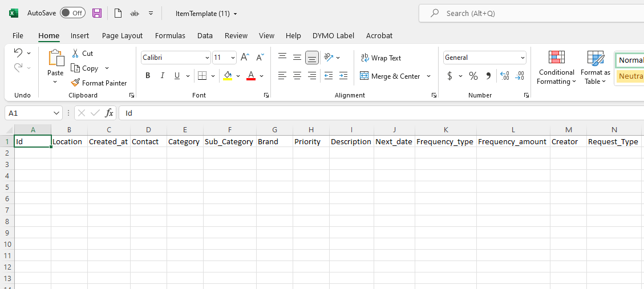Switch to Formulas tab
The width and height of the screenshot is (644, 289).
[x=170, y=36]
